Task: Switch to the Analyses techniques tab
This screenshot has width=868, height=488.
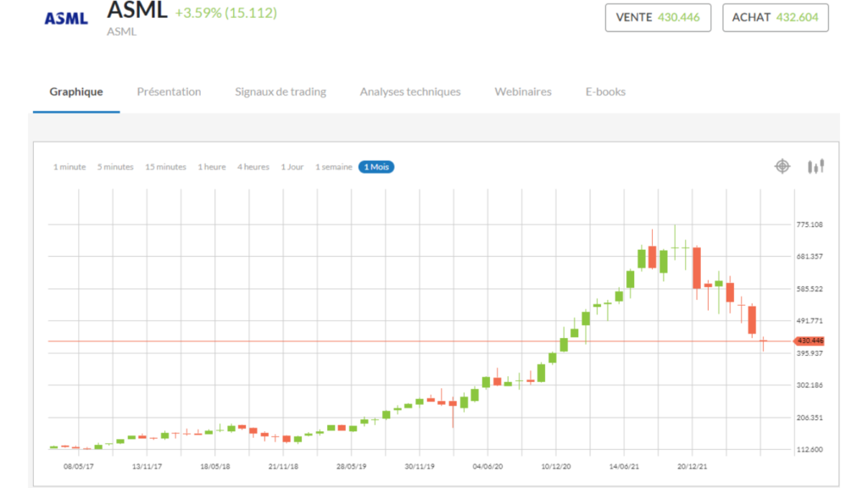Action: click(x=410, y=91)
